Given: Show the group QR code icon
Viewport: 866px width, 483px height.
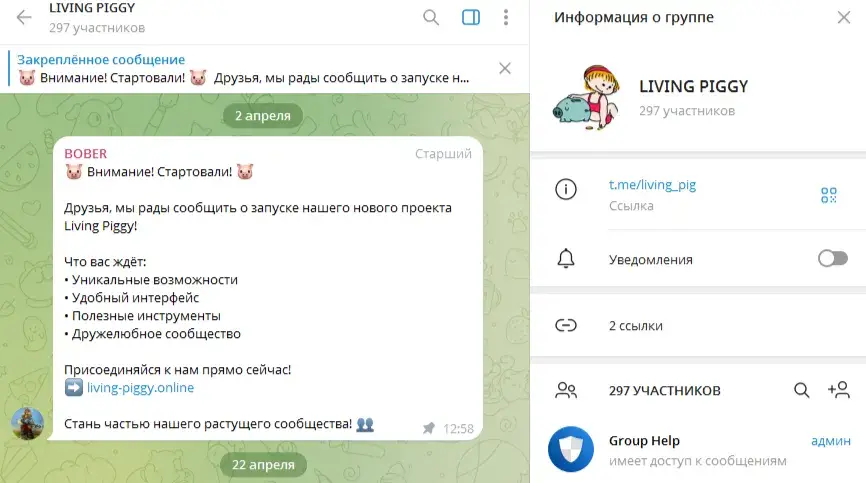Looking at the screenshot, I should [828, 195].
